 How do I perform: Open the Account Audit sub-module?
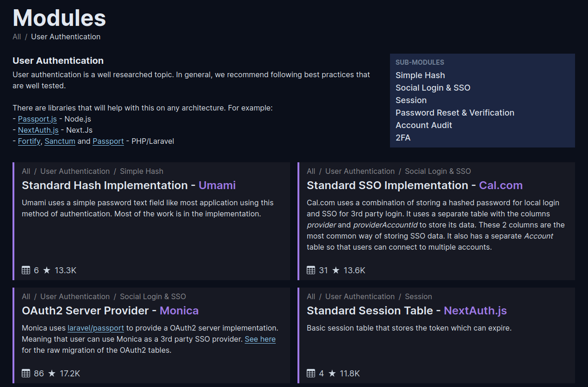click(x=424, y=125)
